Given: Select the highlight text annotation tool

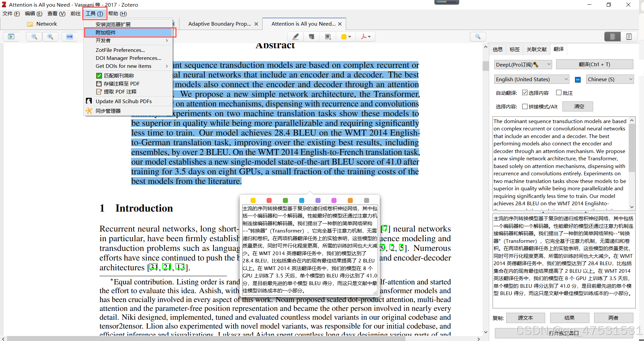Looking at the screenshot, I should (296, 37).
